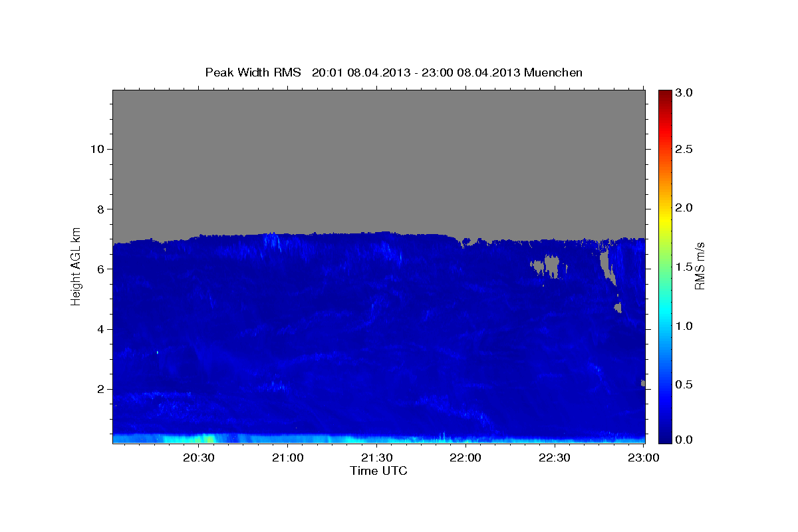Viewport: 798px width, 532px height.
Task: Click the plot title 'Peak Width RMS'
Action: click(253, 72)
